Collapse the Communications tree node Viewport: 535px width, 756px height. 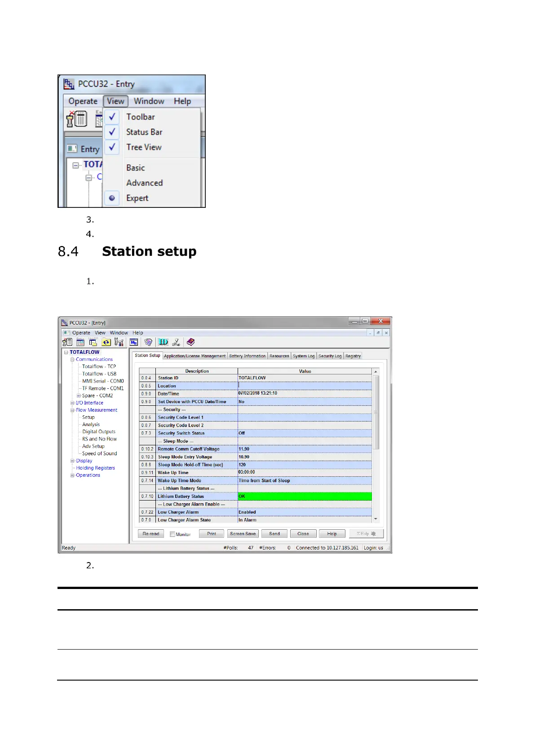pyautogui.click(x=72, y=360)
